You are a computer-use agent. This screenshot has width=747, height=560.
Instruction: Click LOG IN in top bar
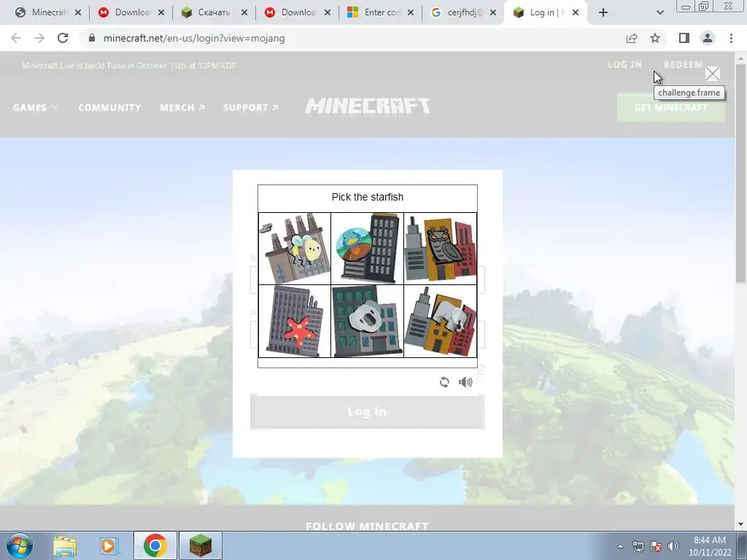click(x=624, y=65)
